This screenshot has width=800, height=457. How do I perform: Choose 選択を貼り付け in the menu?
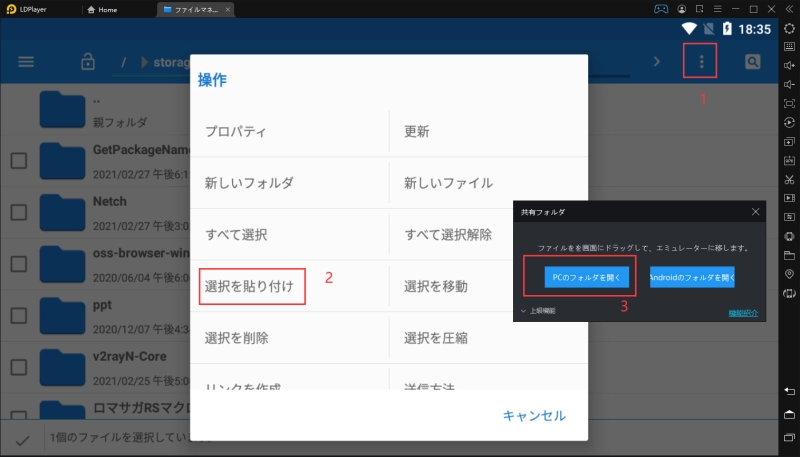(x=289, y=287)
